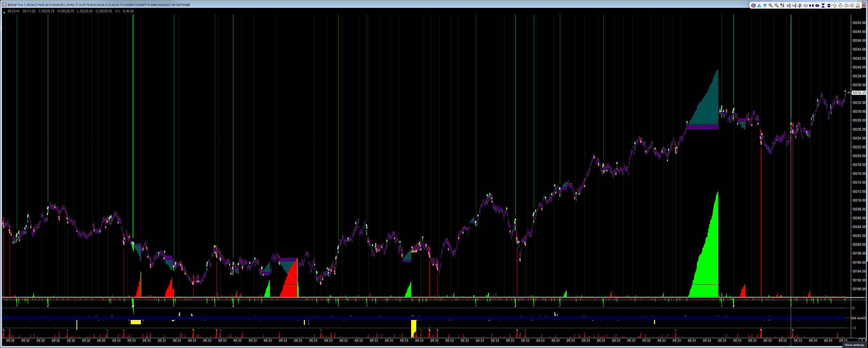This screenshot has height=348, width=868.
Task: Click the 30220.00 price axis label
Action: tap(859, 156)
